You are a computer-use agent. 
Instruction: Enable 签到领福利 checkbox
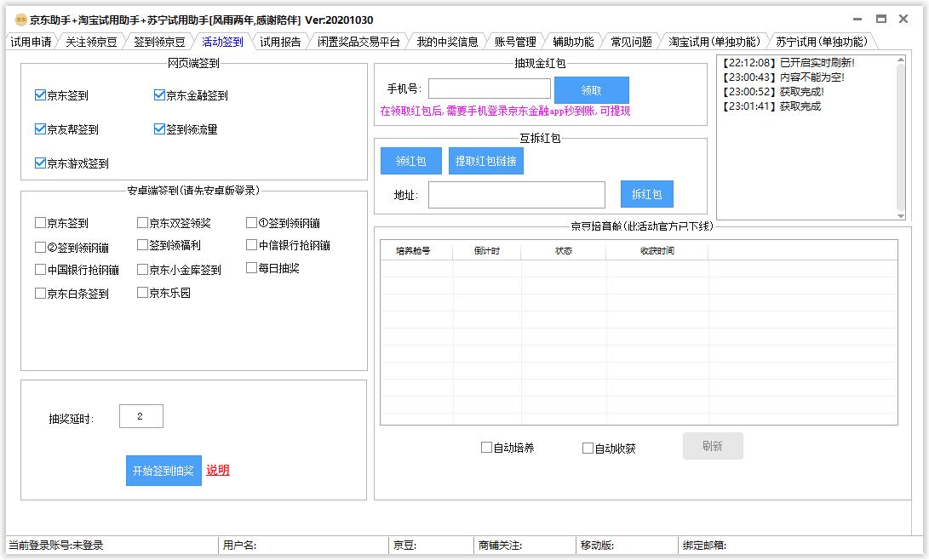(142, 244)
